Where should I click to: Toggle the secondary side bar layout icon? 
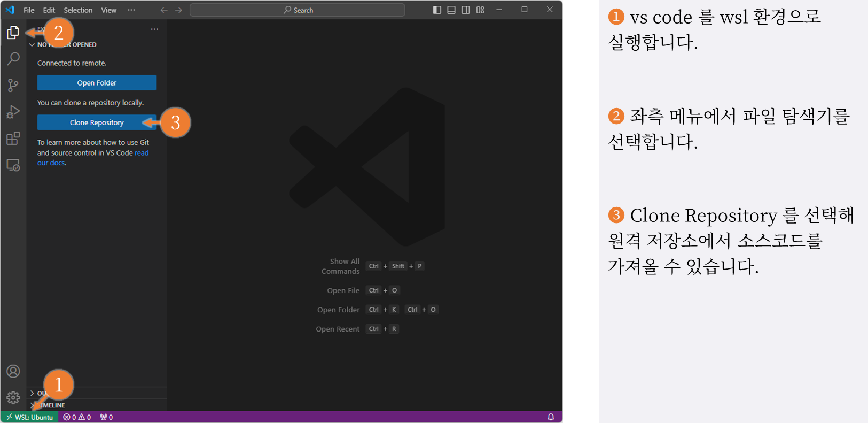tap(466, 10)
